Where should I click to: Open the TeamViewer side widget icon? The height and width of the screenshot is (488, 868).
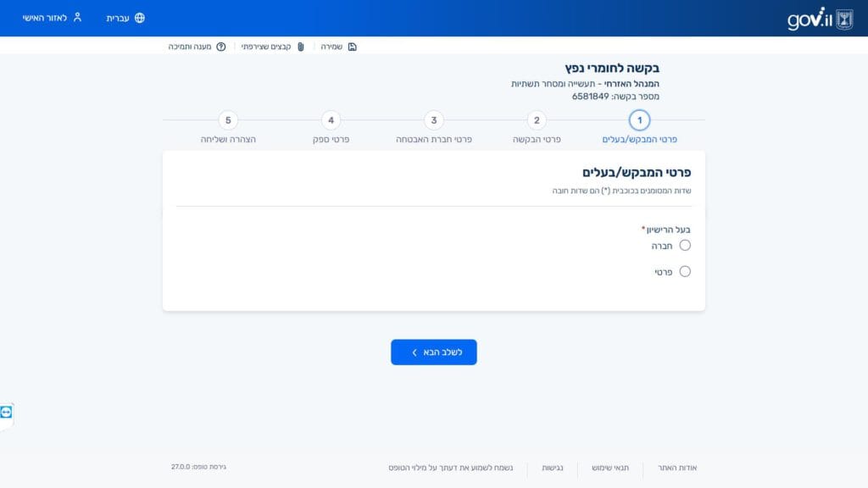pos(6,413)
